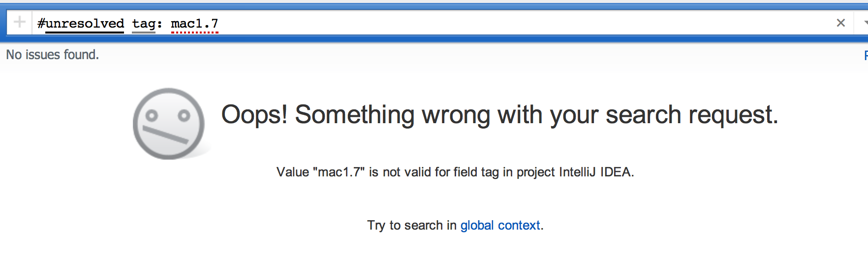Clear the search query with the X icon
Viewport: 868px width, 271px height.
(841, 23)
